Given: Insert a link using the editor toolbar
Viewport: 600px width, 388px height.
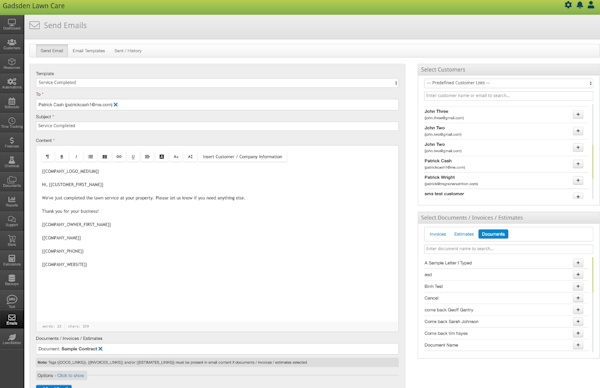Looking at the screenshot, I should (119, 157).
